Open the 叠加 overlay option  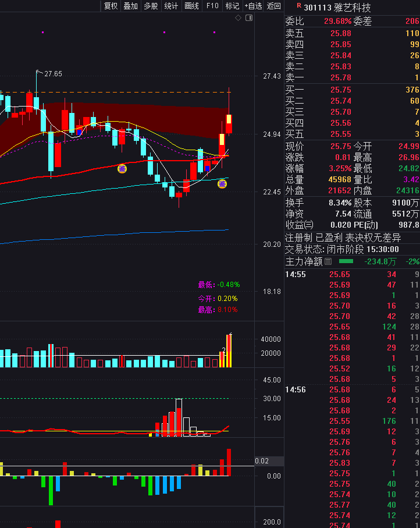[131, 6]
